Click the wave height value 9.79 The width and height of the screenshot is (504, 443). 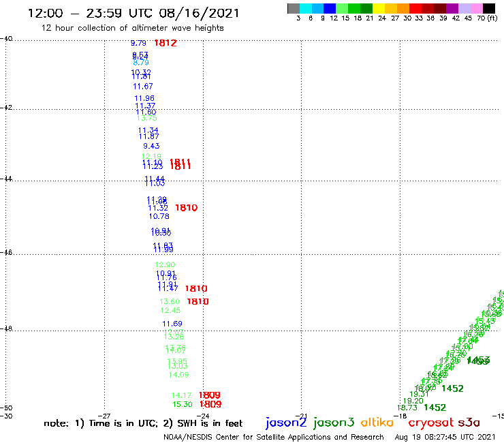coord(138,43)
